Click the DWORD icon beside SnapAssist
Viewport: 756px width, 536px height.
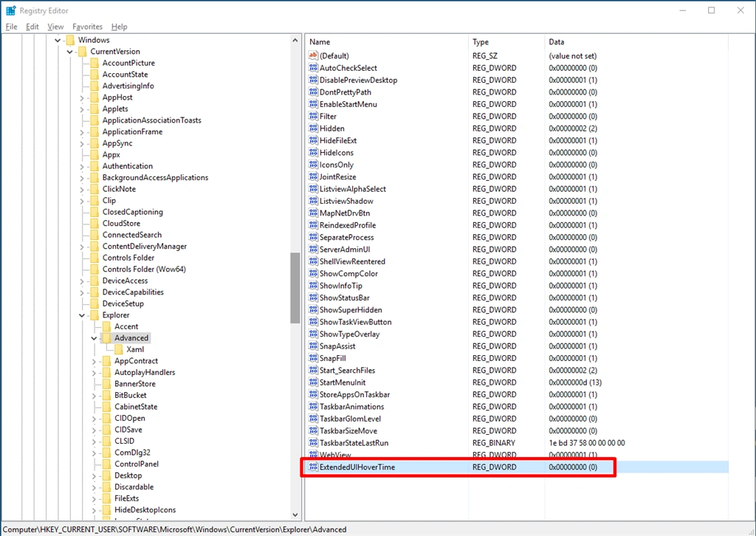313,346
